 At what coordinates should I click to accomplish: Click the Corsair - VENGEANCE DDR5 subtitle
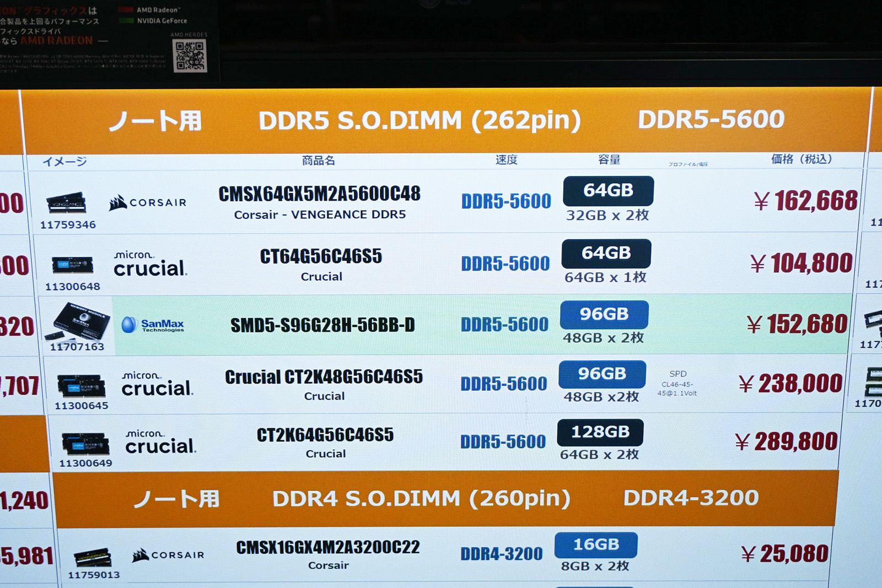tap(320, 214)
